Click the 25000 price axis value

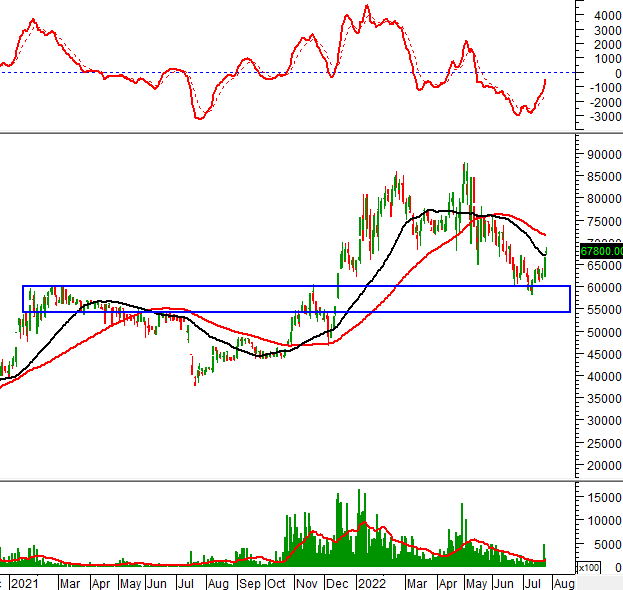point(604,443)
